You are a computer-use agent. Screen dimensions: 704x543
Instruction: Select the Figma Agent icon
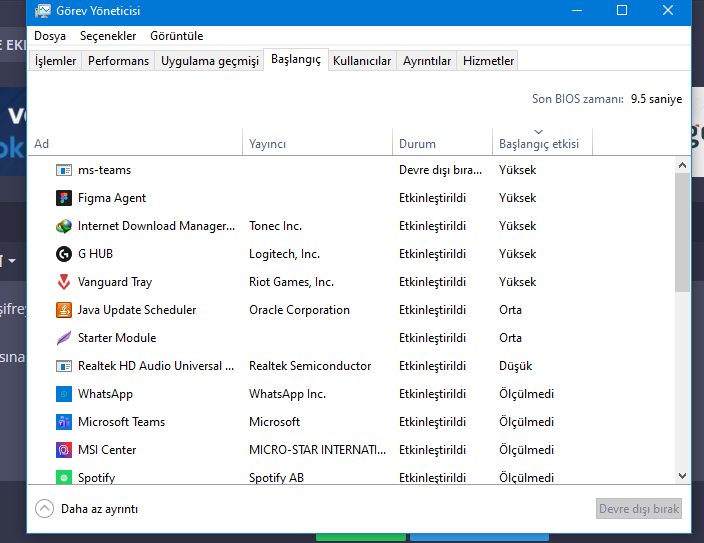pos(64,198)
